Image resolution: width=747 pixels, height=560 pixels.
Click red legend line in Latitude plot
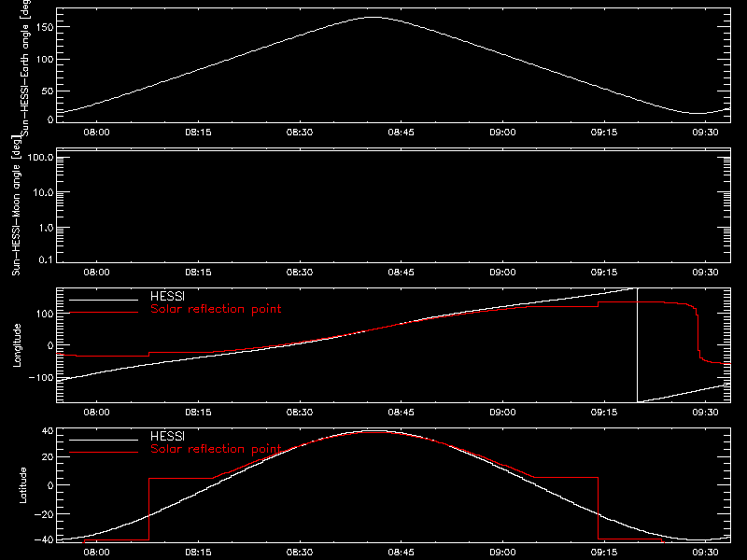104,453
